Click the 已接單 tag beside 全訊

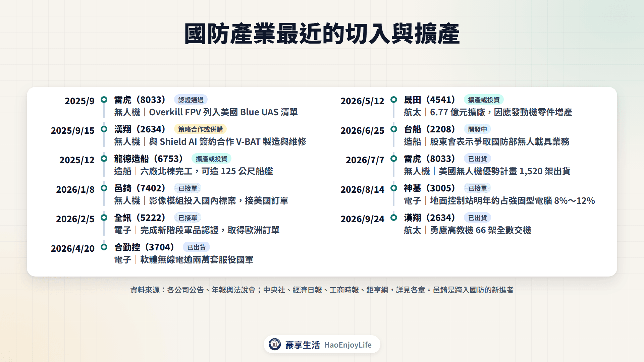(187, 218)
